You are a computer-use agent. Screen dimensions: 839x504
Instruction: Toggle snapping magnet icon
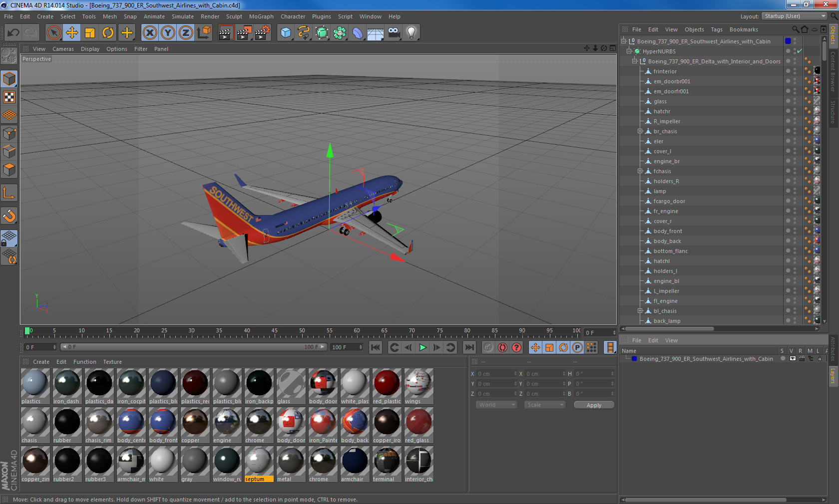click(x=9, y=216)
